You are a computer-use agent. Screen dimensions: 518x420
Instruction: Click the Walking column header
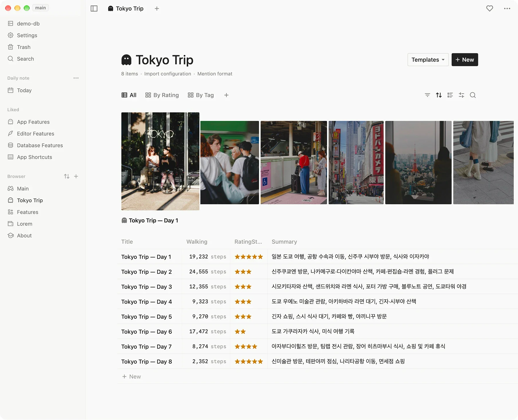197,242
